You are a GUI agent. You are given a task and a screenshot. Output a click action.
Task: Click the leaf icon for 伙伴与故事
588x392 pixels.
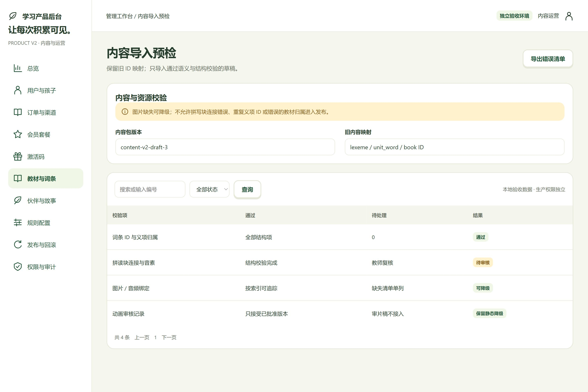18,200
